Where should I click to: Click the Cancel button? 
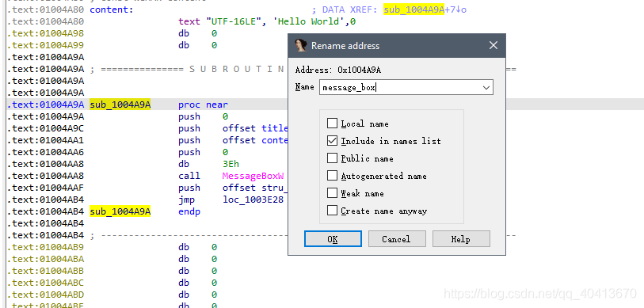[x=397, y=239]
